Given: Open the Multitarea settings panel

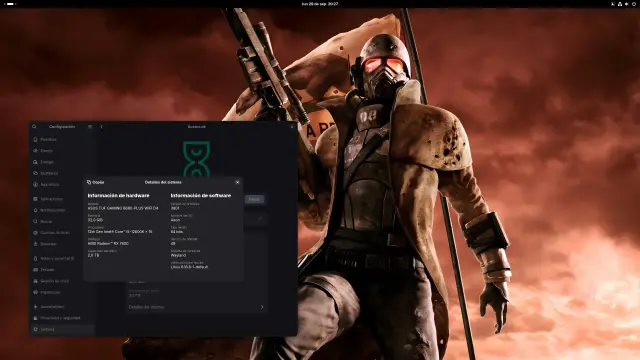Looking at the screenshot, I should [62, 173].
